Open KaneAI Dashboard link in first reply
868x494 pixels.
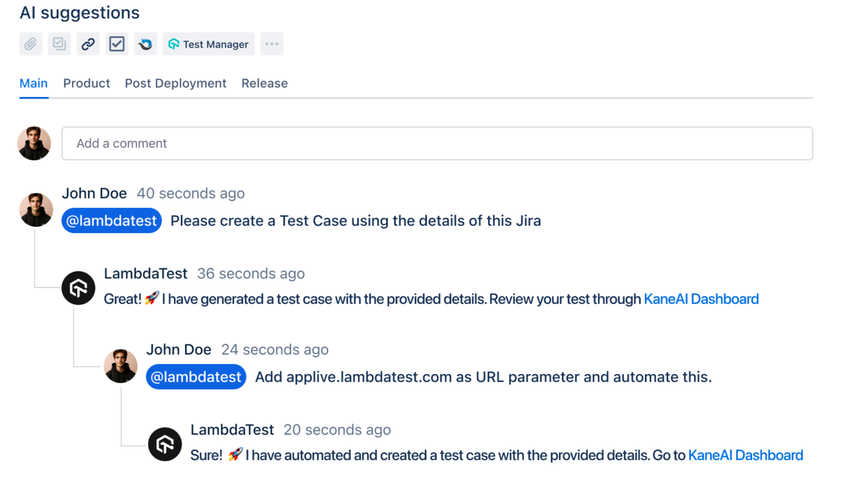[701, 299]
